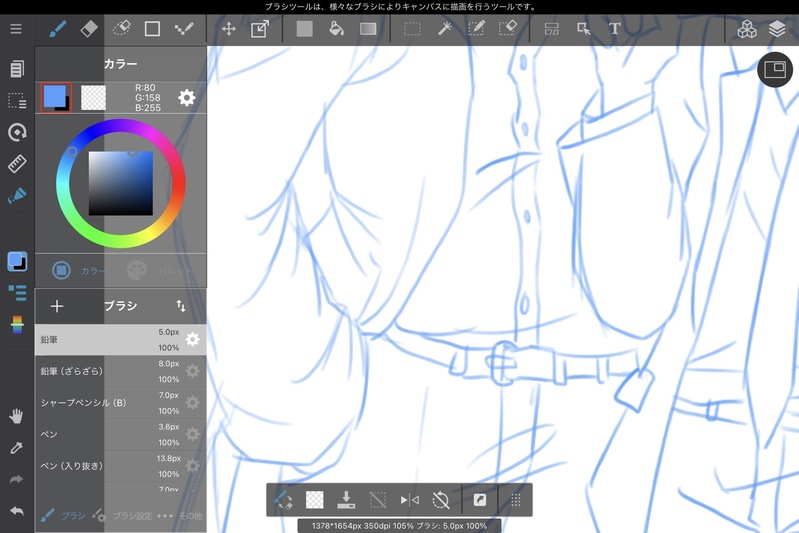
Task: Select the Operation cursor tool
Action: click(x=583, y=29)
